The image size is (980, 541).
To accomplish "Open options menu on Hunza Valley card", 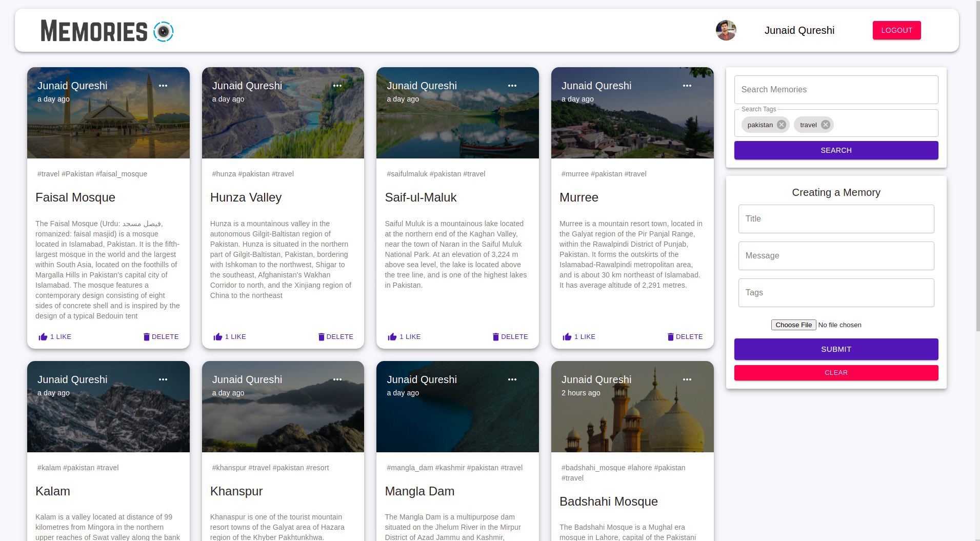I will click(x=337, y=86).
